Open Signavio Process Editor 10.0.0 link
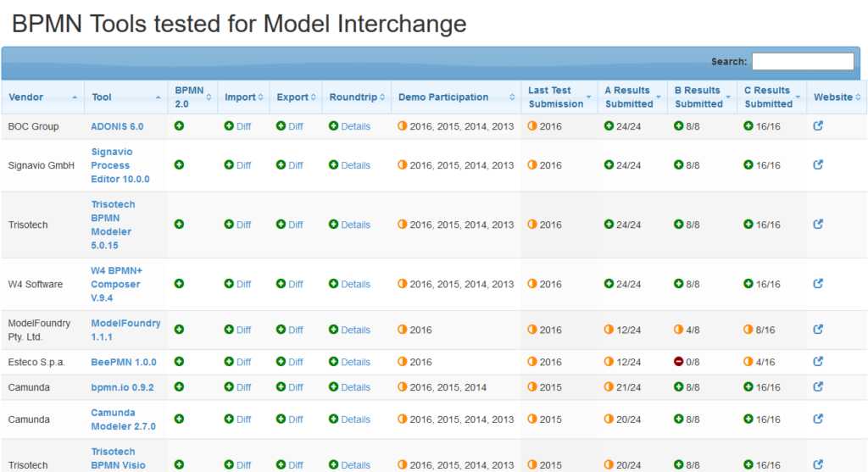868x472 pixels. [120, 165]
